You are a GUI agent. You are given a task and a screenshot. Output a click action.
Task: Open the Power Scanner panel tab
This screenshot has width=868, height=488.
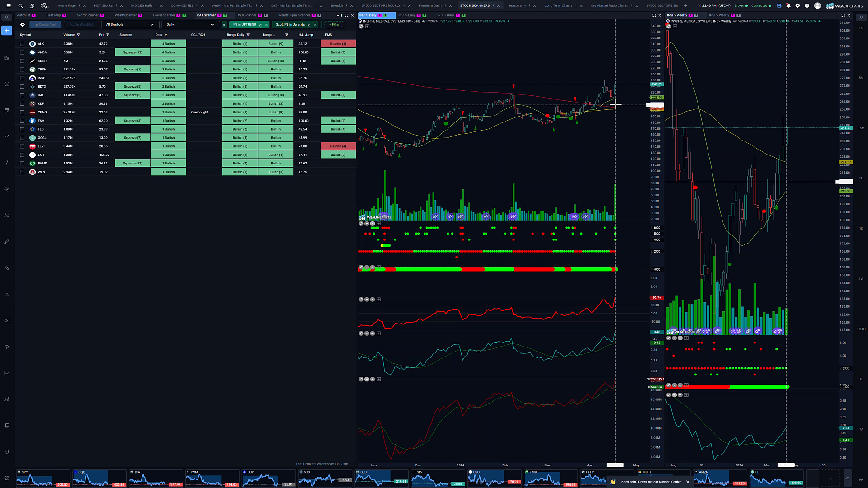164,15
